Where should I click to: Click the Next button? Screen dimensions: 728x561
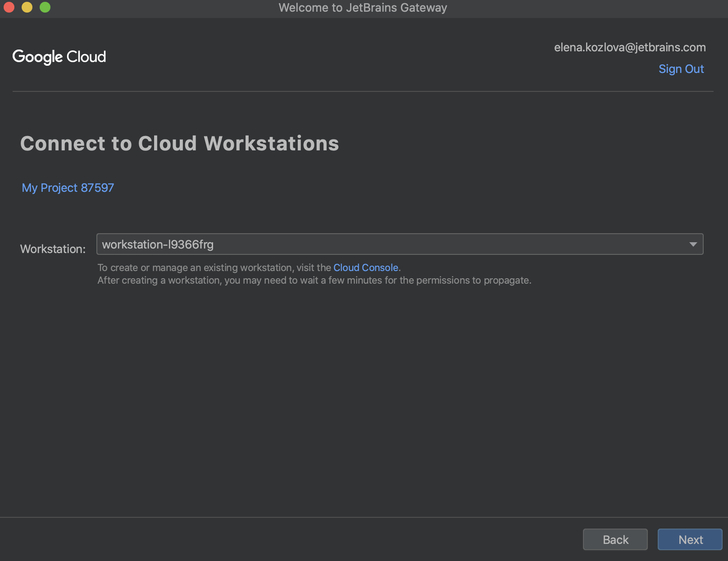pos(689,539)
